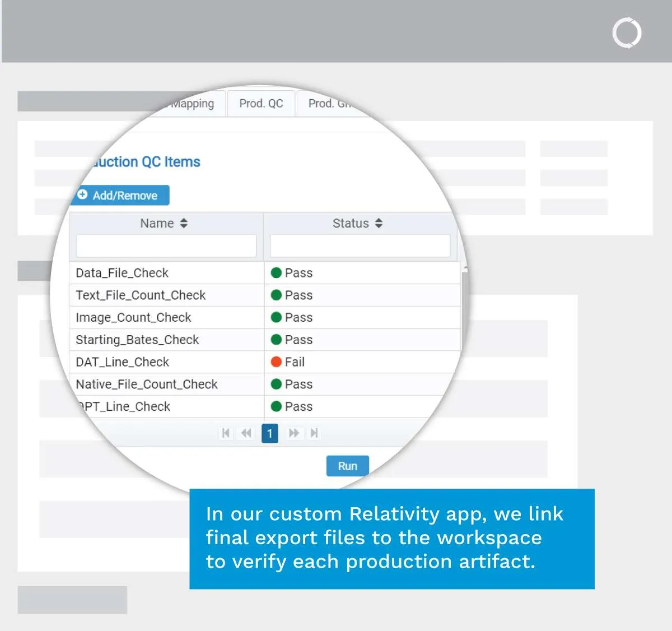
Task: Select the Starting_Bates_Check item
Action: click(137, 340)
